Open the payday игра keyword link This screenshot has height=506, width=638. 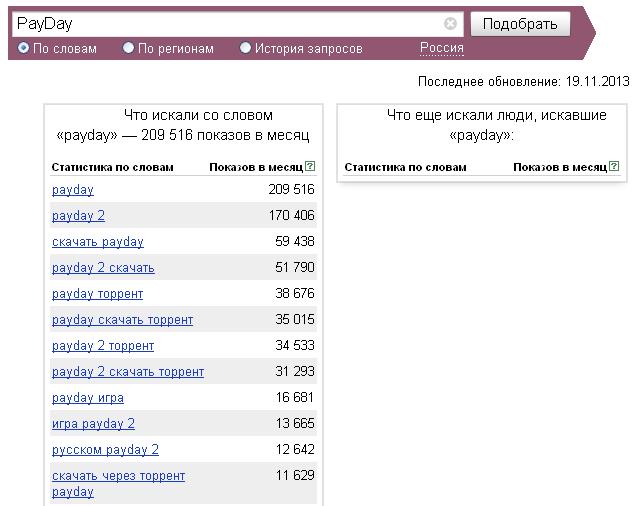point(88,398)
